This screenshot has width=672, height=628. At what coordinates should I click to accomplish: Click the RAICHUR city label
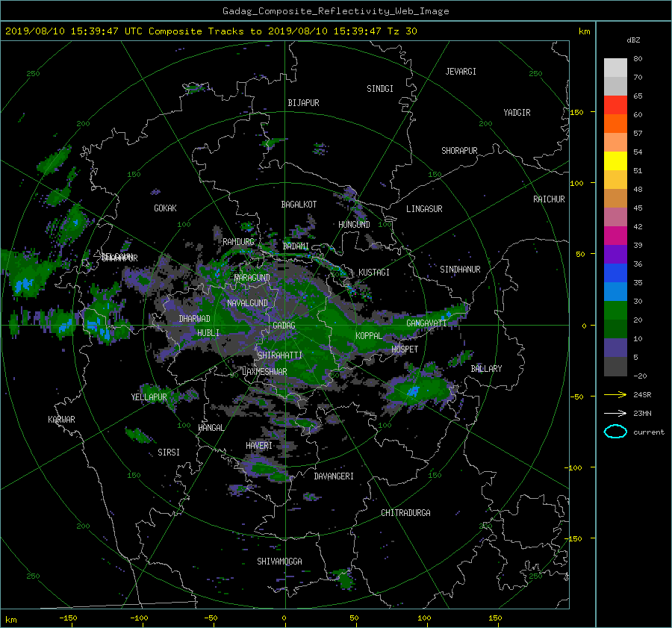[549, 199]
